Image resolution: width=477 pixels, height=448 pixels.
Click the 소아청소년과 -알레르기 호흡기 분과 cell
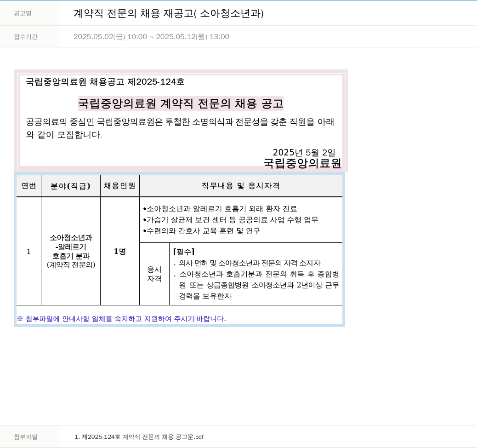(x=71, y=251)
